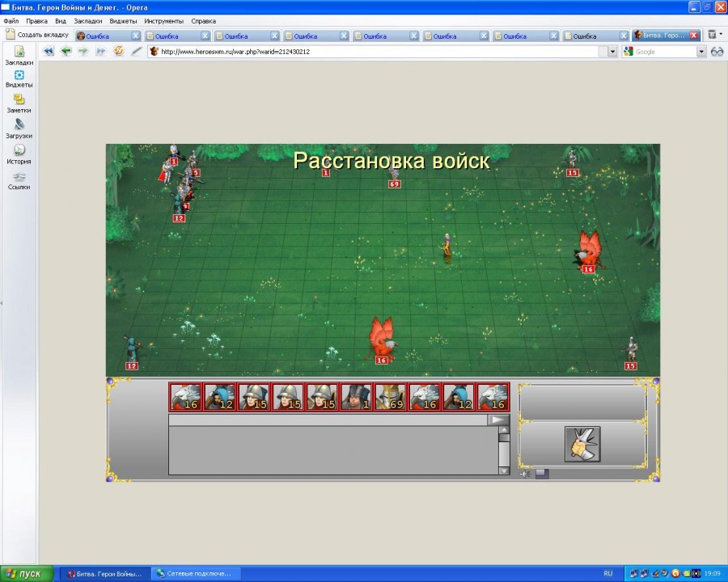The image size is (728, 582).
Task: Mute the game sound speaker icon
Action: [526, 474]
